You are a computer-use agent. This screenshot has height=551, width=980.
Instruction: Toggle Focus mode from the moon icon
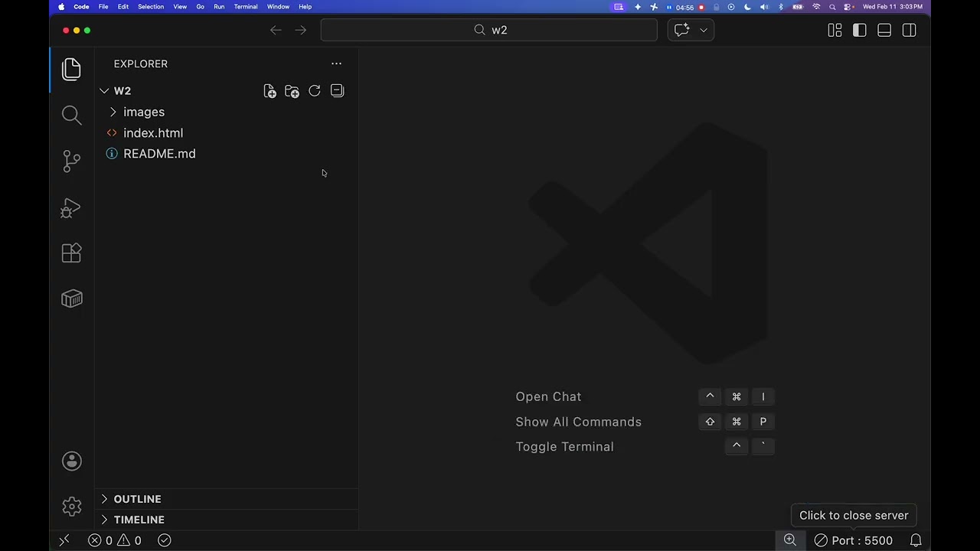746,7
